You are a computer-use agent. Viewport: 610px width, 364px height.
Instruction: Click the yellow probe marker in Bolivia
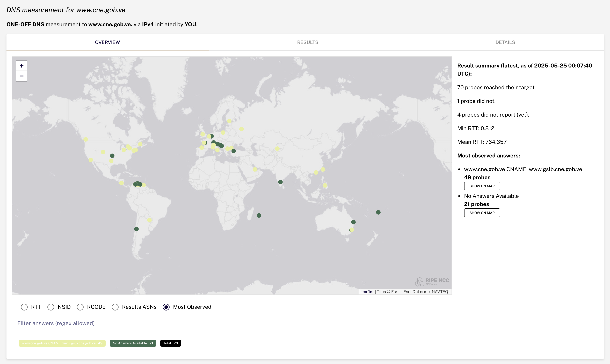(149, 220)
